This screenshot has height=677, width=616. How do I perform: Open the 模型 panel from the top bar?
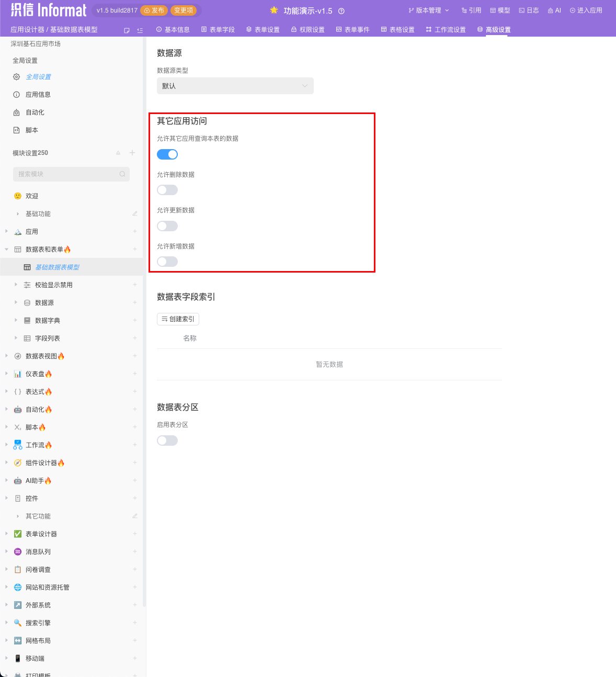[499, 10]
